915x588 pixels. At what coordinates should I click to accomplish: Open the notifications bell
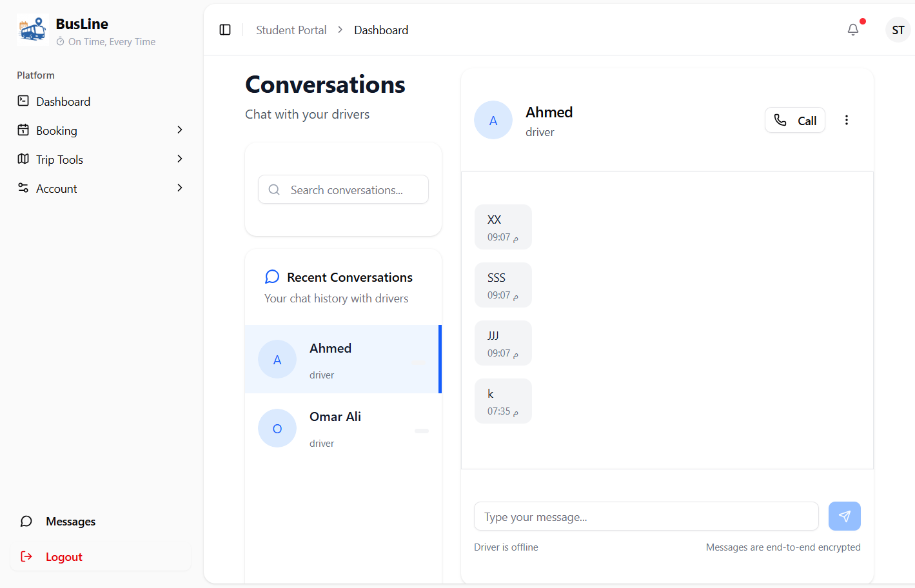coord(853,30)
